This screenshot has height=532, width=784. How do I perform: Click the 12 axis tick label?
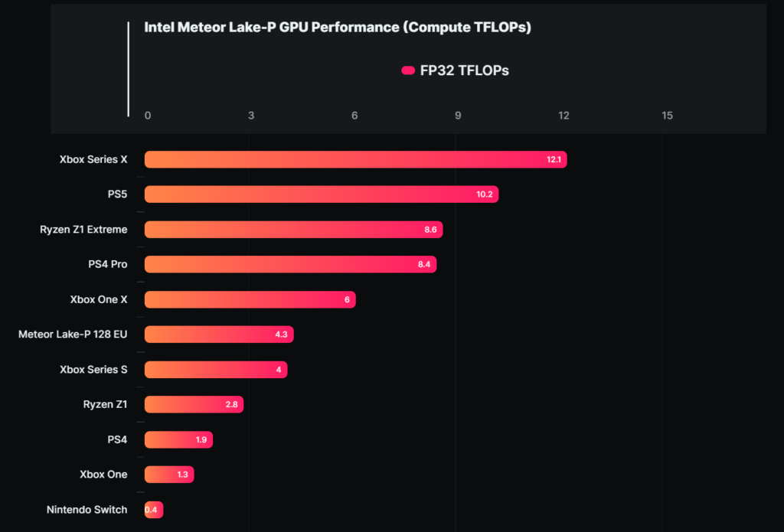pos(563,116)
